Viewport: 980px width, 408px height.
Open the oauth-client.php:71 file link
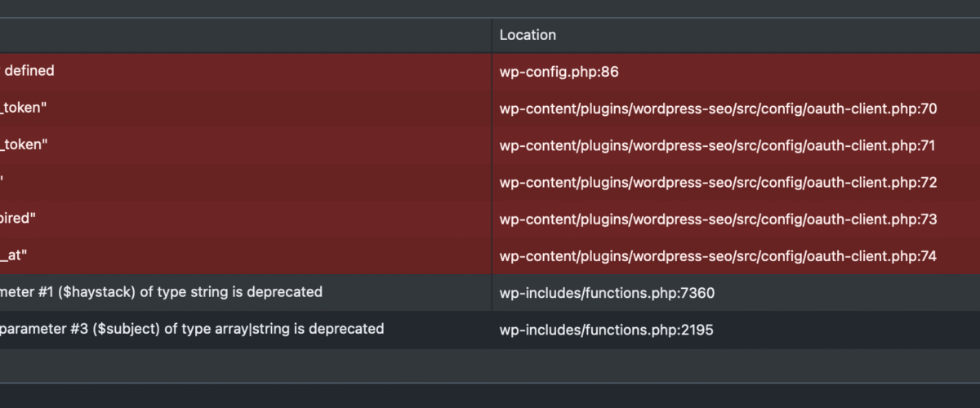(717, 145)
